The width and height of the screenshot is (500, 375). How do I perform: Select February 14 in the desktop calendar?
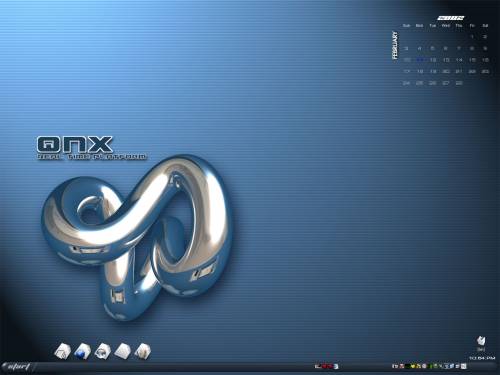pos(459,60)
